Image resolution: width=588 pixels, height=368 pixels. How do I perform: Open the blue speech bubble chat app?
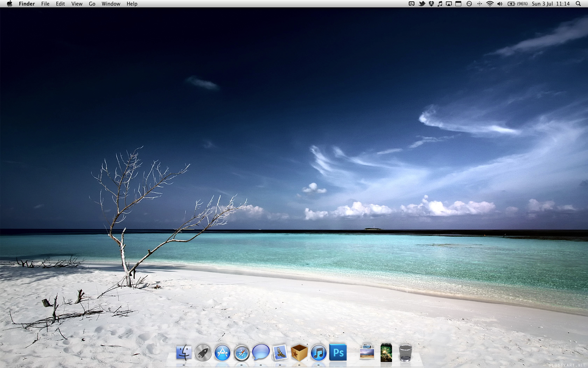(x=261, y=352)
